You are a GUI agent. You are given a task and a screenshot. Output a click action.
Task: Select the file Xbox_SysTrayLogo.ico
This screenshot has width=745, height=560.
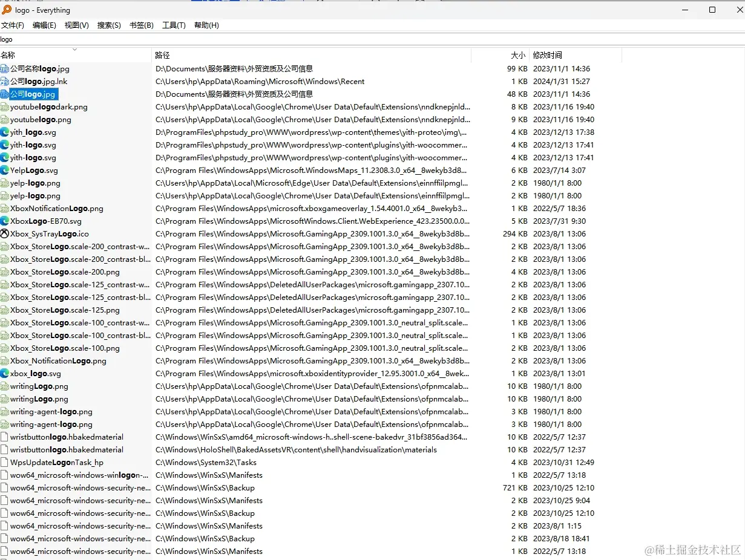(50, 234)
